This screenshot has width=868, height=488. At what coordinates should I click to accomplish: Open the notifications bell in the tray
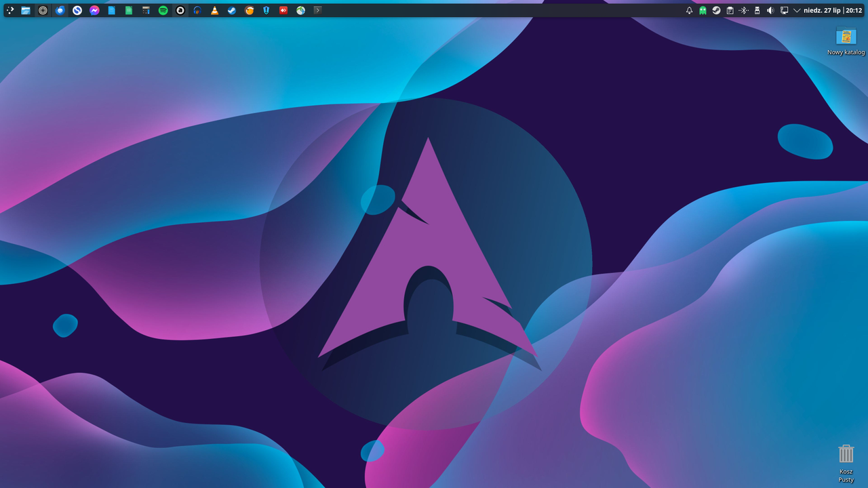pyautogui.click(x=689, y=10)
